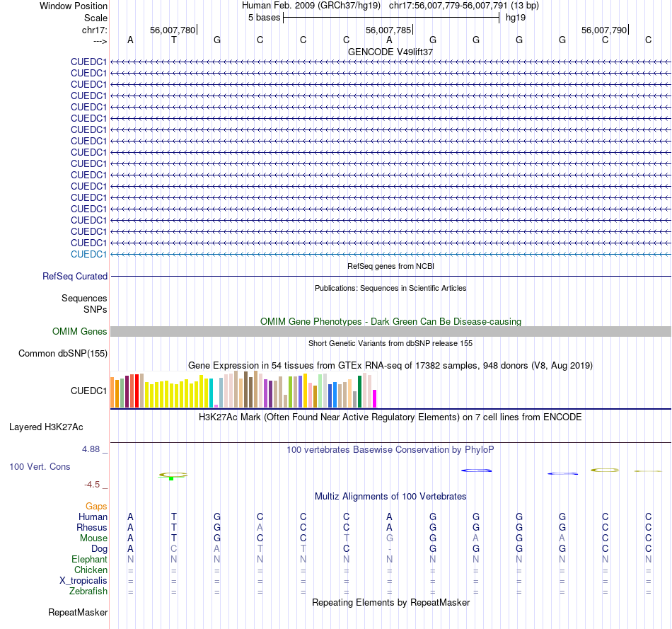Screen dimensions: 672x629
Task: Click the Rhesus alignment row label
Action: pyautogui.click(x=92, y=527)
